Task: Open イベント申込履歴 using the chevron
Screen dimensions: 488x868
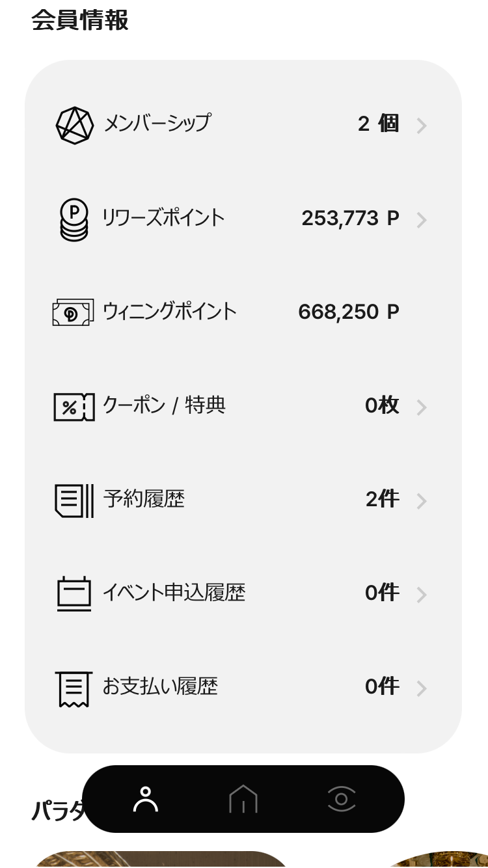Action: 422,595
